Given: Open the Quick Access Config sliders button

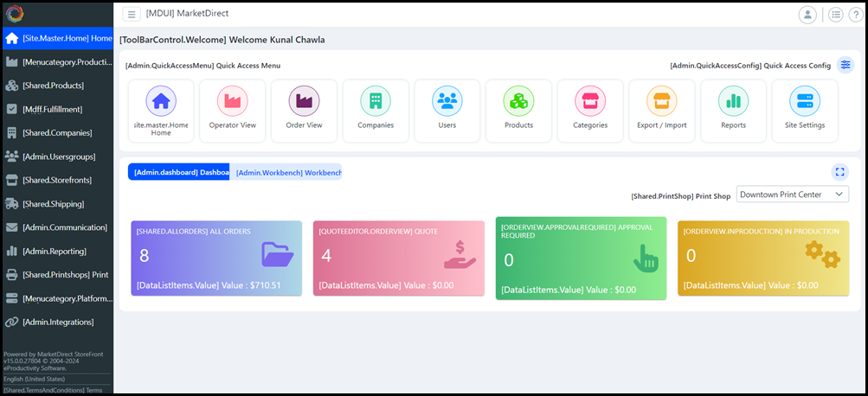Looking at the screenshot, I should [845, 65].
